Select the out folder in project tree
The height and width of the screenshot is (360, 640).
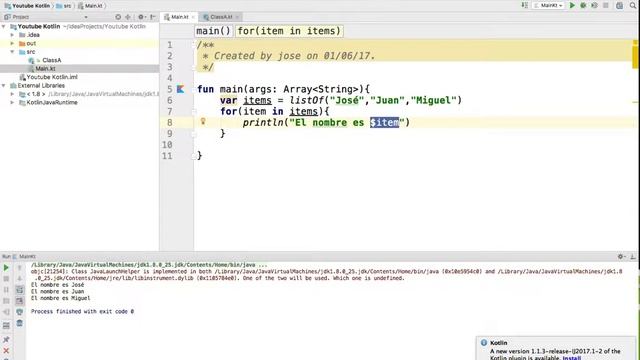pos(31,43)
